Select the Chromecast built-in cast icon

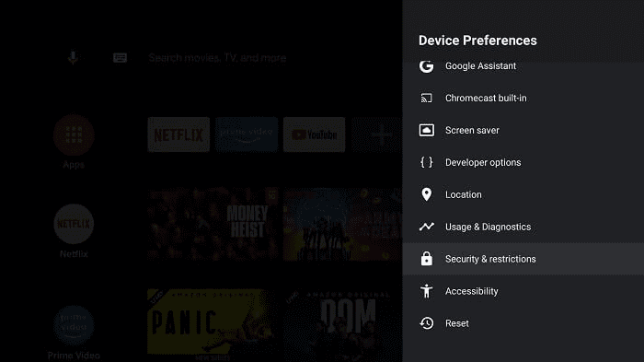pyautogui.click(x=426, y=98)
